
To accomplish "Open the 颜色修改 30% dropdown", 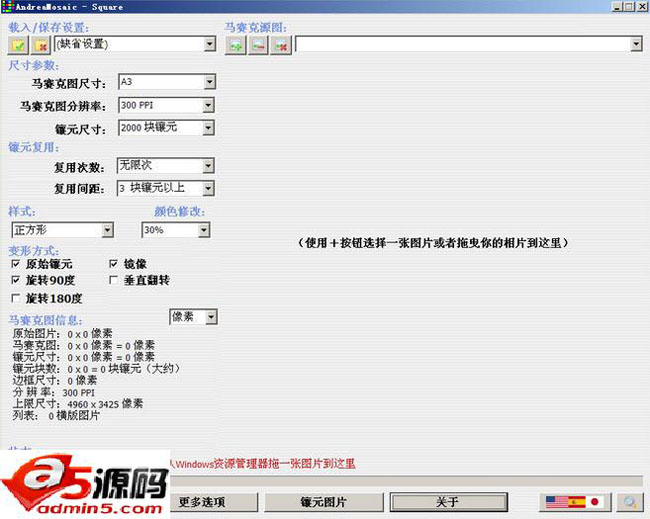I will 204,230.
